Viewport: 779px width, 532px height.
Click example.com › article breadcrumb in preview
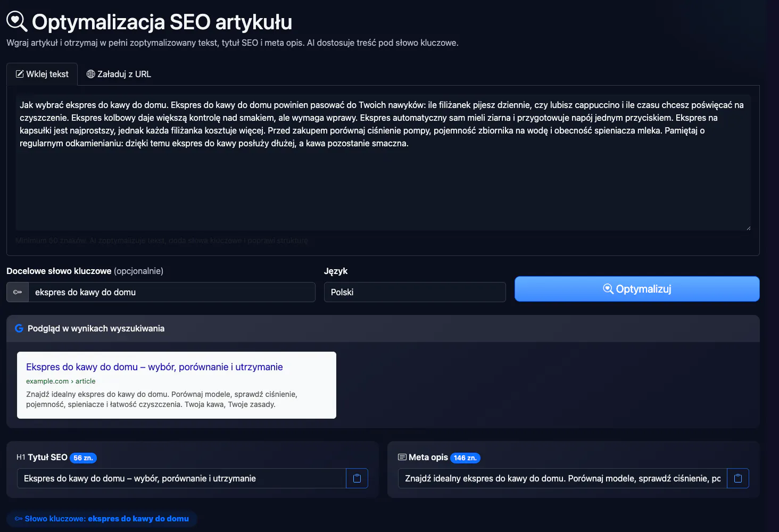(x=61, y=381)
